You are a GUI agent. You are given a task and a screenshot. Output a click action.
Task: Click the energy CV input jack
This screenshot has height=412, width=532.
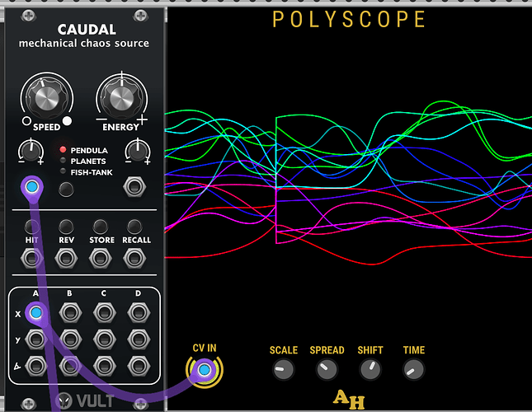click(134, 187)
